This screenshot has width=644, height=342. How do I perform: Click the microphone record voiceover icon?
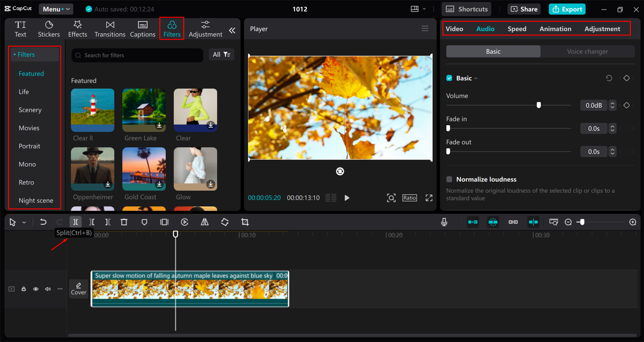[x=444, y=222]
